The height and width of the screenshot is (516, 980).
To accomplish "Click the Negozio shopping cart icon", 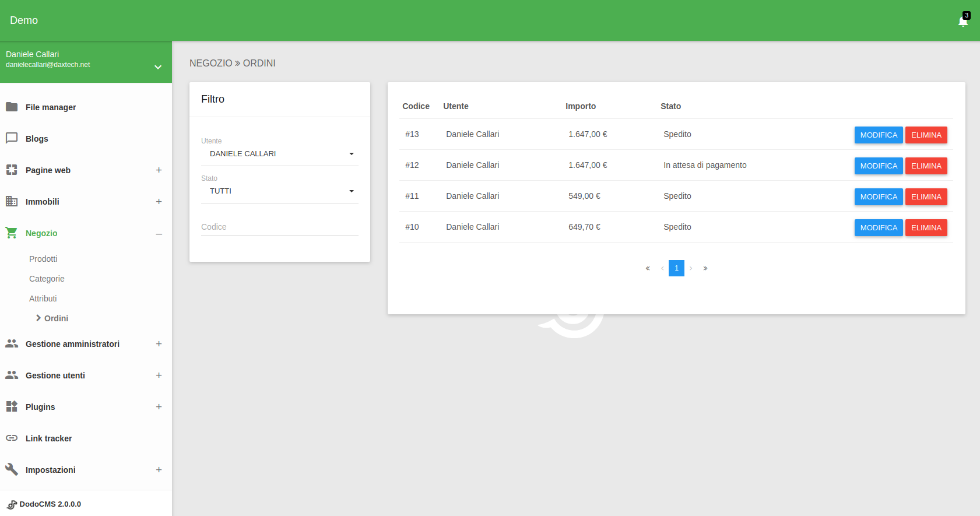I will click(x=12, y=233).
